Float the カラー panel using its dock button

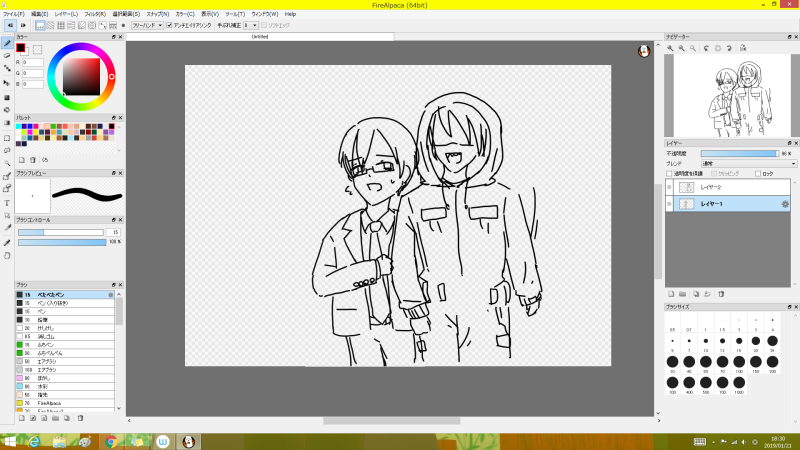(114, 37)
